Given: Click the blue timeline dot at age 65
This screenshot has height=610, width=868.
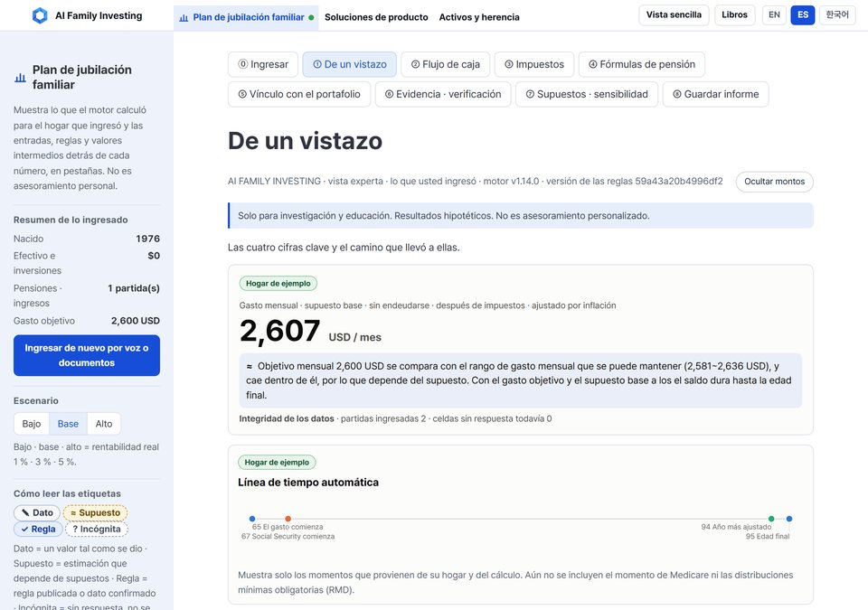Looking at the screenshot, I should (252, 519).
